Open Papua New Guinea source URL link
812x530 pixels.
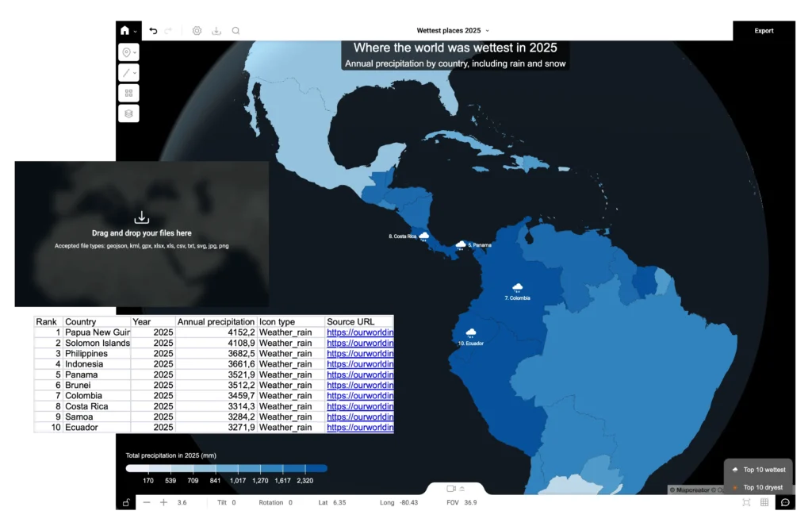(x=360, y=332)
